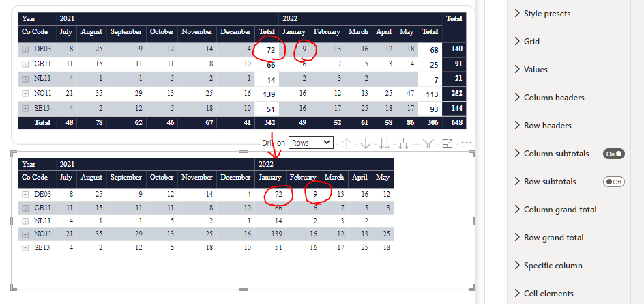Expand all down one level icon
The width and height of the screenshot is (644, 304).
coord(404,143)
